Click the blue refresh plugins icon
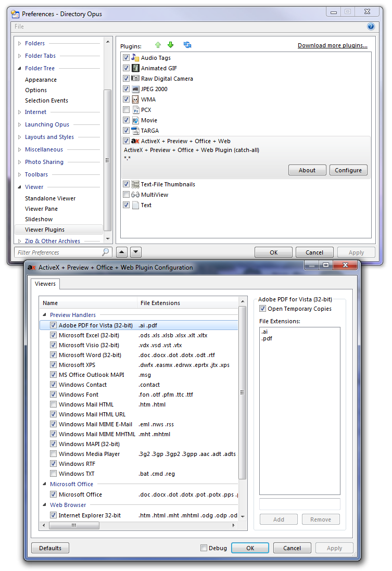The width and height of the screenshot is (392, 571). point(187,45)
